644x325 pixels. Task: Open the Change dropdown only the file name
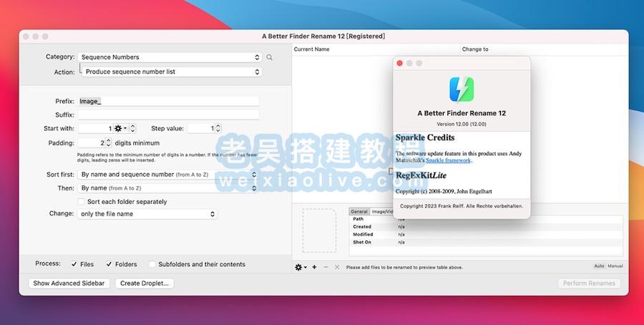point(147,214)
